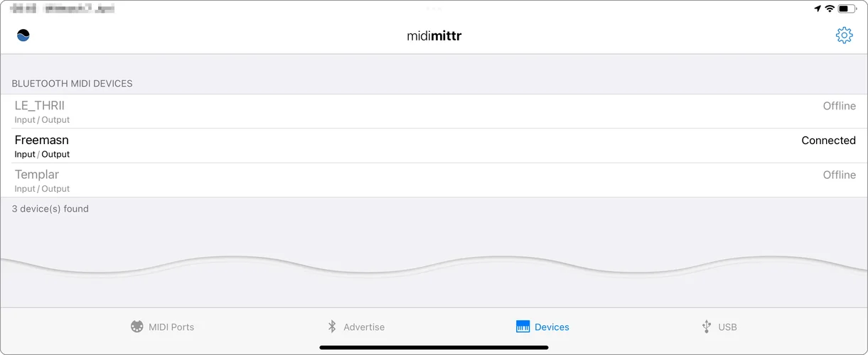Viewport: 868px width, 355px height.
Task: Click the Devices keyboard icon
Action: 523,327
